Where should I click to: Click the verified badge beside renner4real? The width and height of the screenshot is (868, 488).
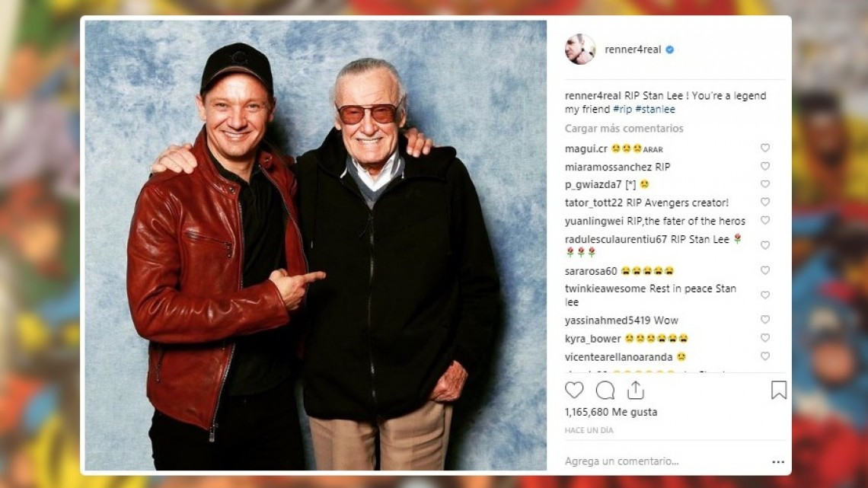tap(669, 49)
